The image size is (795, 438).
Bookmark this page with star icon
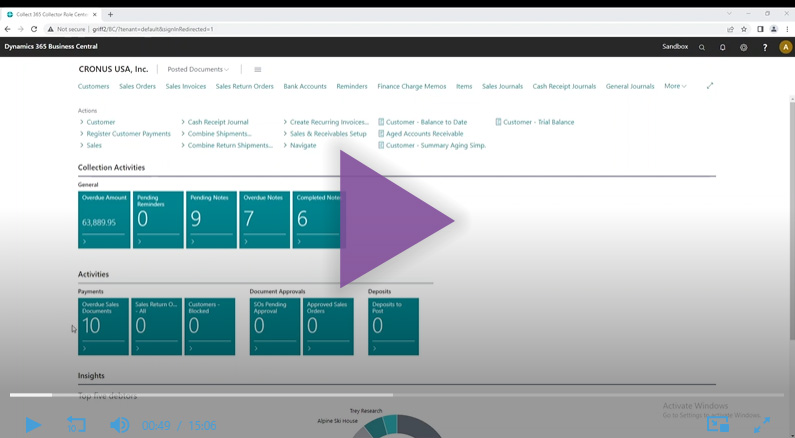[744, 29]
